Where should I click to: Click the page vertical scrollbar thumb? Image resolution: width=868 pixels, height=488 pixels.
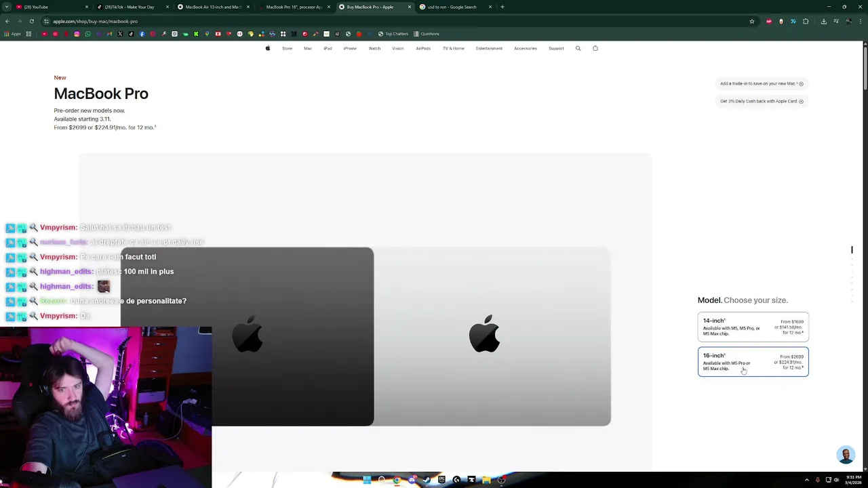(865, 68)
